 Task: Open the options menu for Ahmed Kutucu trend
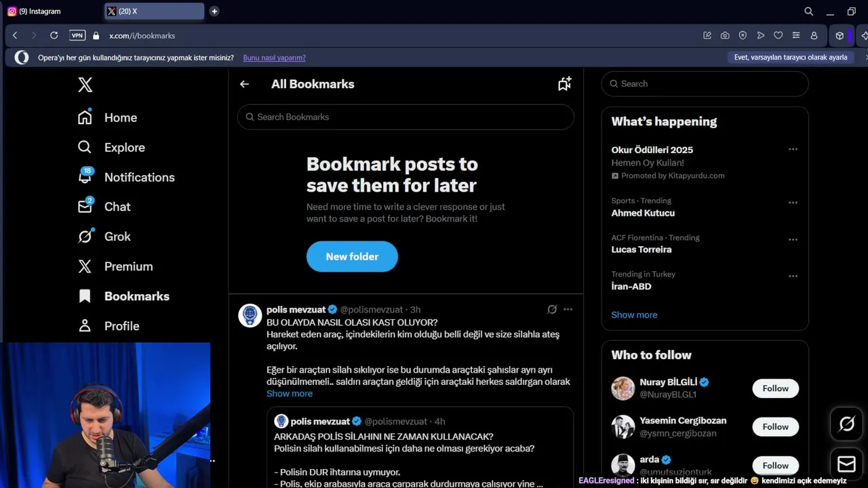[x=793, y=203]
